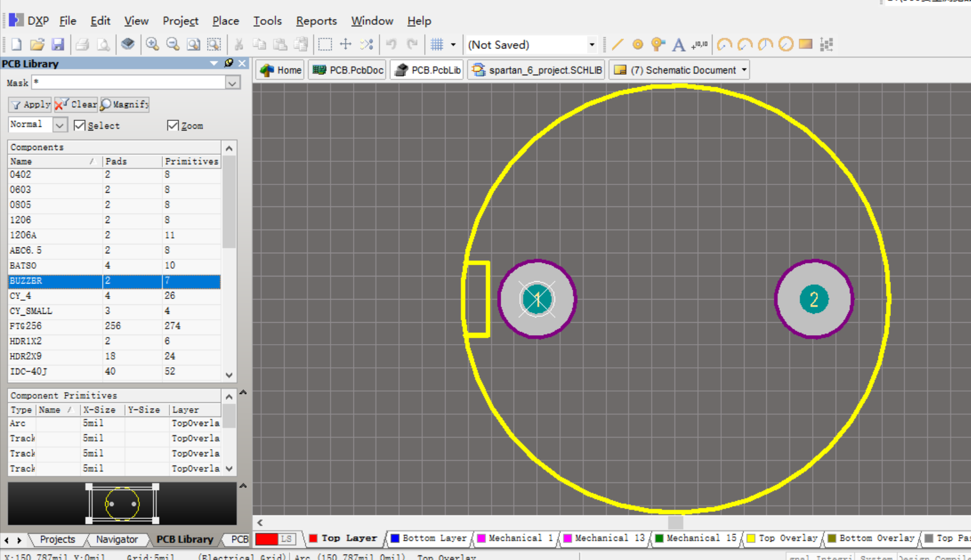Open existing document via folder icon

[37, 44]
